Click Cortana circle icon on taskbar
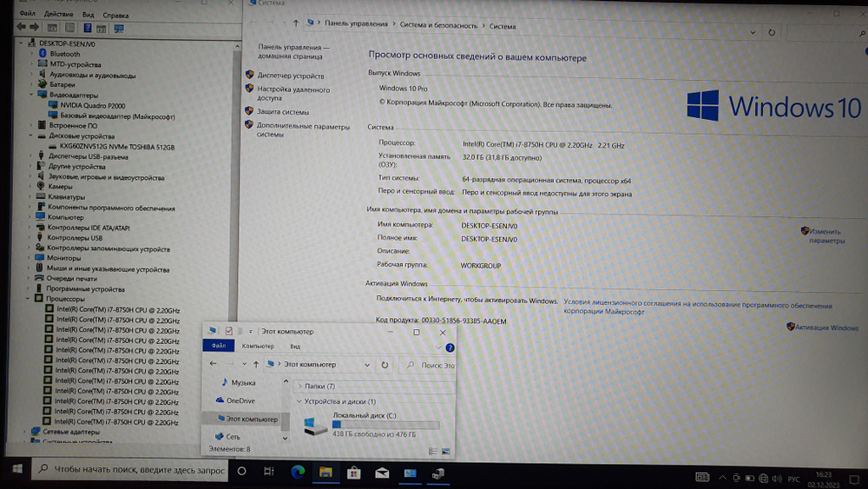The width and height of the screenshot is (868, 489). (241, 471)
